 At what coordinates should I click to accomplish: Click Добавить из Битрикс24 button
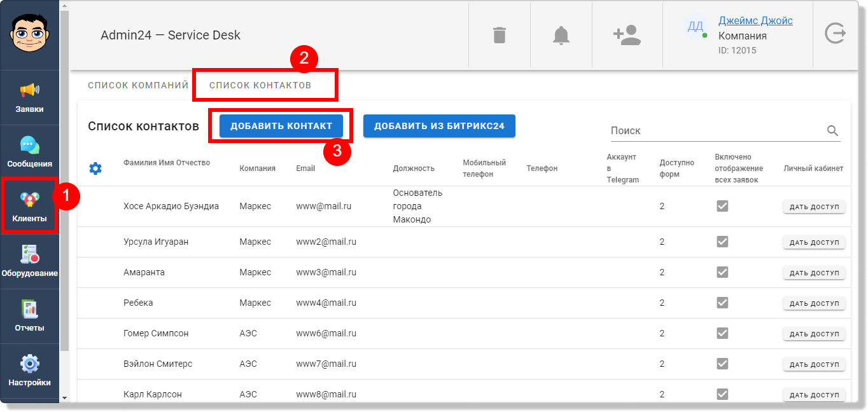click(x=439, y=126)
